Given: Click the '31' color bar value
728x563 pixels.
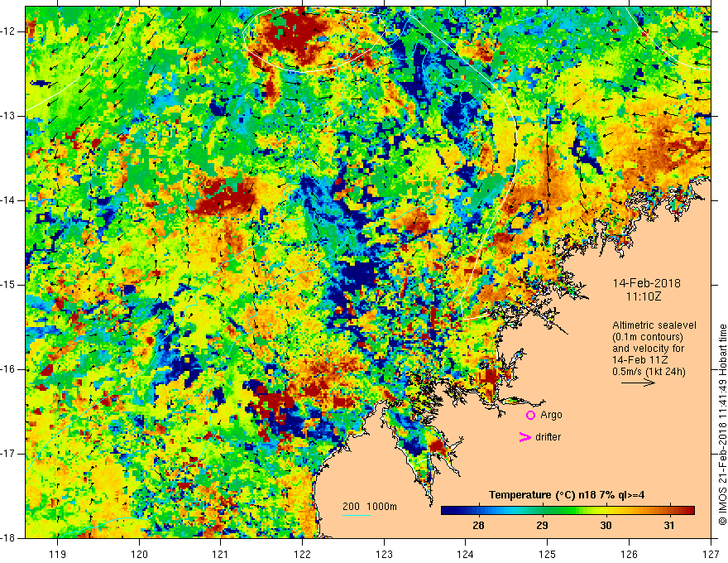Looking at the screenshot, I should (668, 526).
